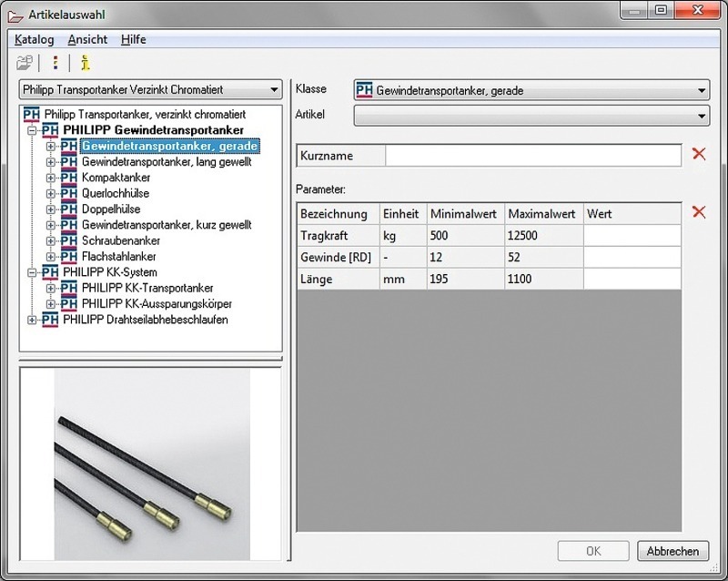Open the Ansicht menu

coord(87,40)
